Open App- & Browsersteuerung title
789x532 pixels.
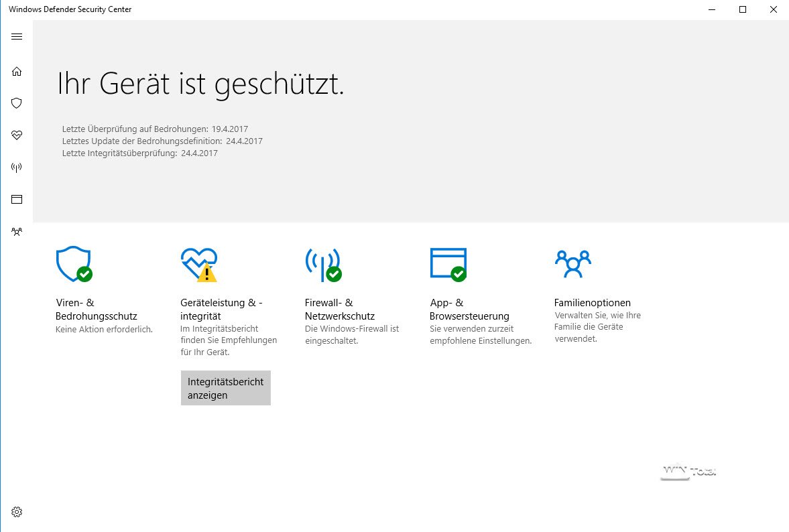[469, 310]
